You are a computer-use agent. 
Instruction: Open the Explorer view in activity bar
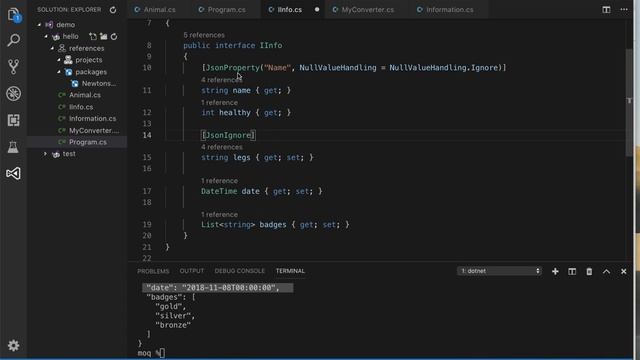(13, 15)
